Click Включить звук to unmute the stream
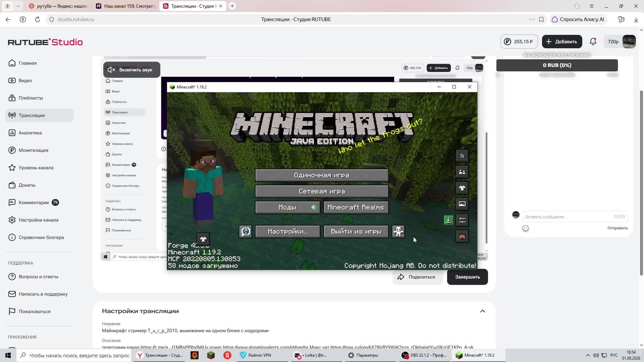 [x=132, y=70]
